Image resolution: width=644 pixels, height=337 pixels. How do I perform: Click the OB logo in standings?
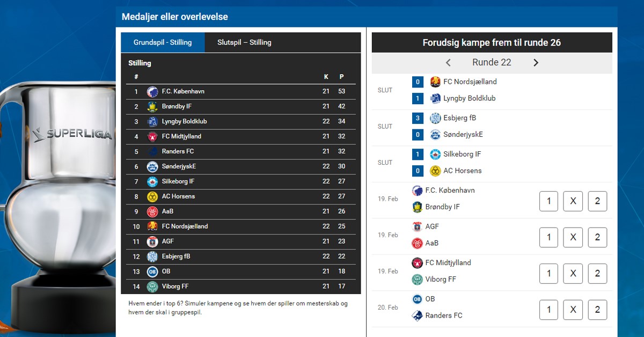click(x=152, y=272)
